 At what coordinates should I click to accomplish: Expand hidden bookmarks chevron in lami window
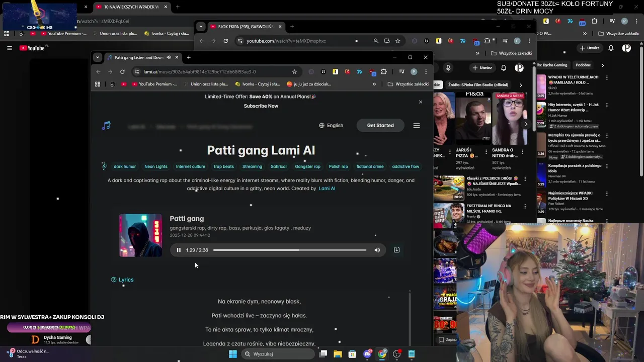tap(374, 84)
